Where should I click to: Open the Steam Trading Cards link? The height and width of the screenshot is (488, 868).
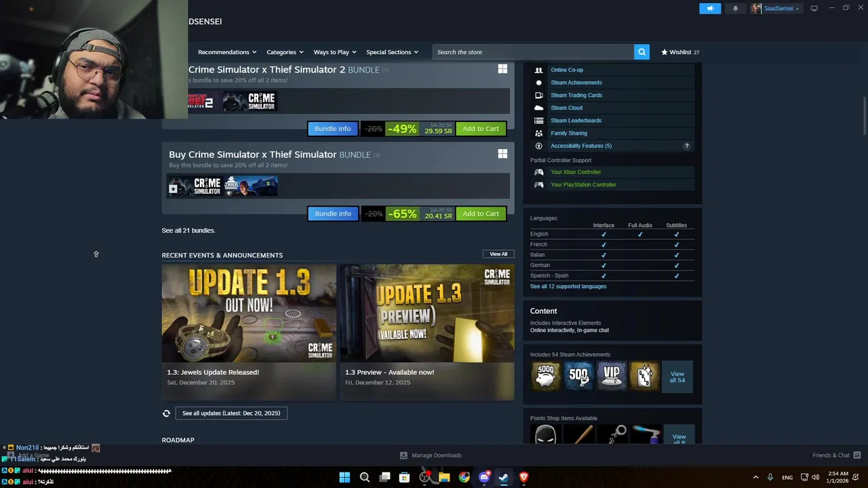click(576, 96)
